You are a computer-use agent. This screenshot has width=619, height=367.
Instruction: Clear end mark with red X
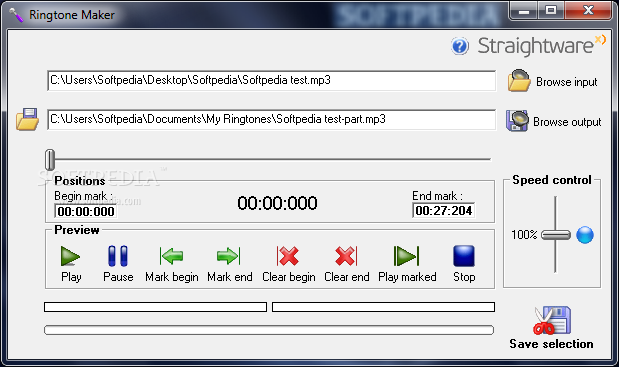pyautogui.click(x=346, y=256)
